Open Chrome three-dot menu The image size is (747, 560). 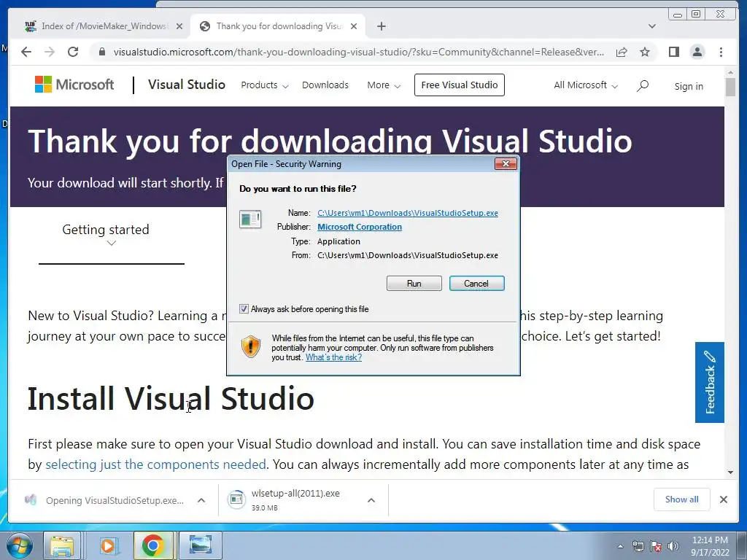tap(721, 52)
